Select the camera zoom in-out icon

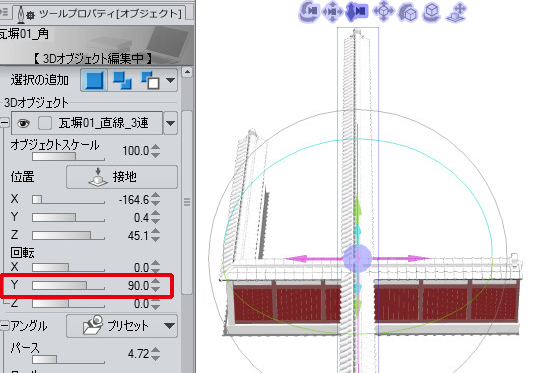click(357, 11)
